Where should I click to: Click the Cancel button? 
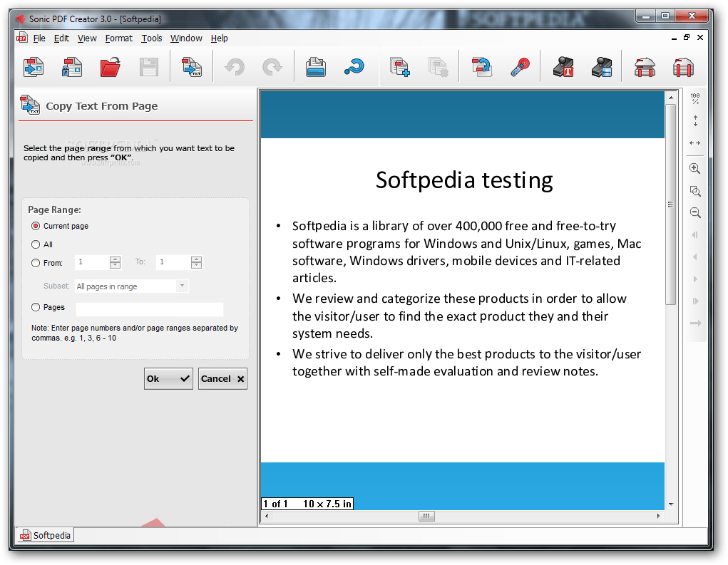click(222, 378)
